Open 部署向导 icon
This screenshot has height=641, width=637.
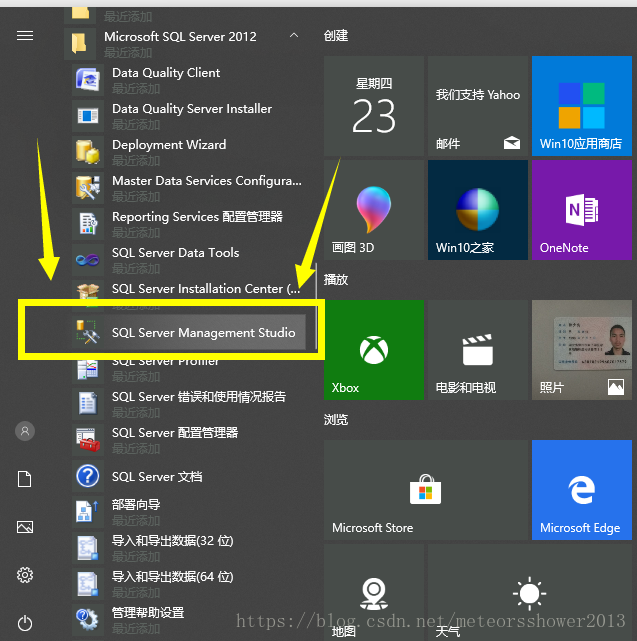click(87, 511)
